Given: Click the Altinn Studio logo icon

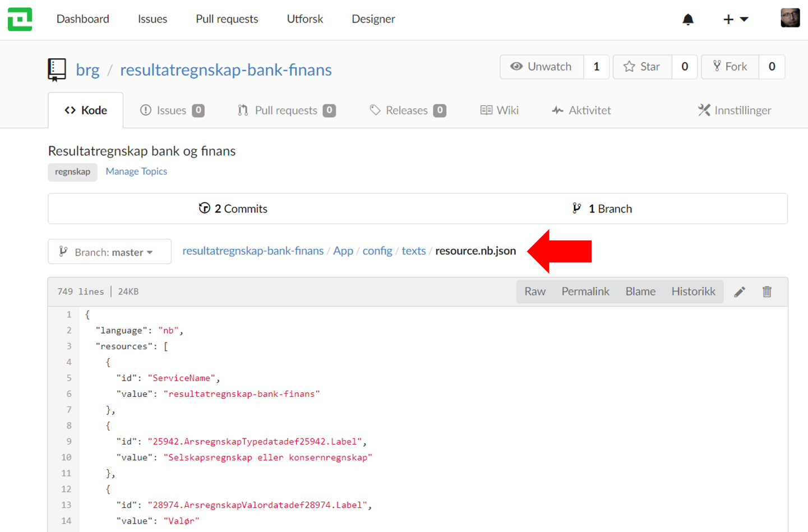Looking at the screenshot, I should [20, 19].
